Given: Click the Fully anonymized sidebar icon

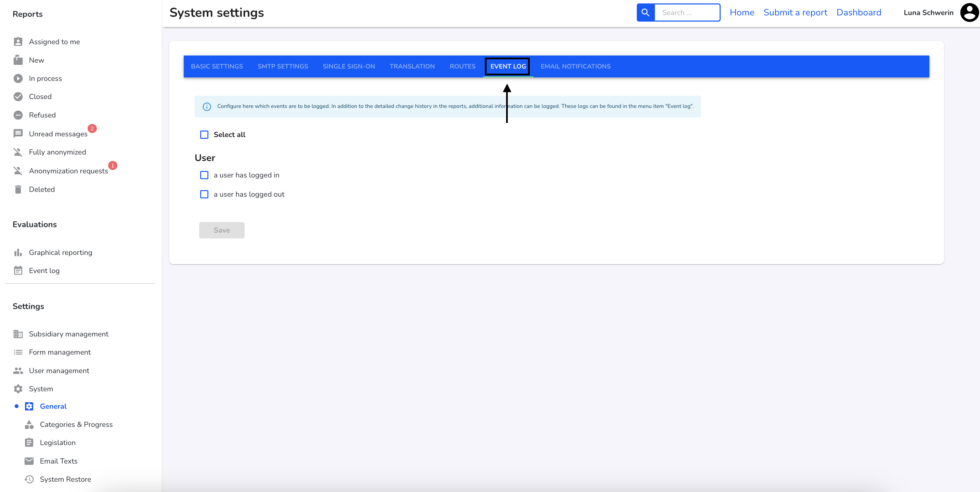Looking at the screenshot, I should click(17, 152).
